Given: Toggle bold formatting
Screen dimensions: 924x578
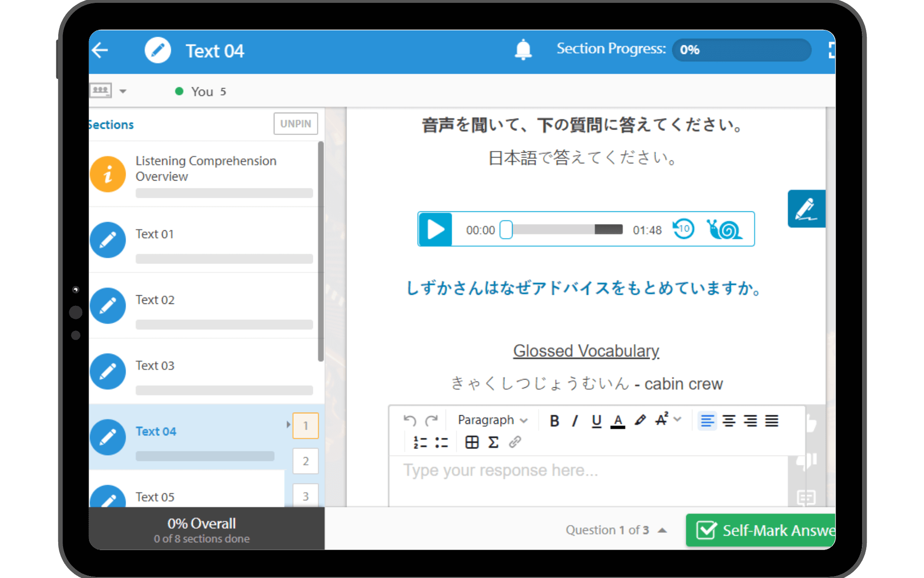Looking at the screenshot, I should point(554,420).
